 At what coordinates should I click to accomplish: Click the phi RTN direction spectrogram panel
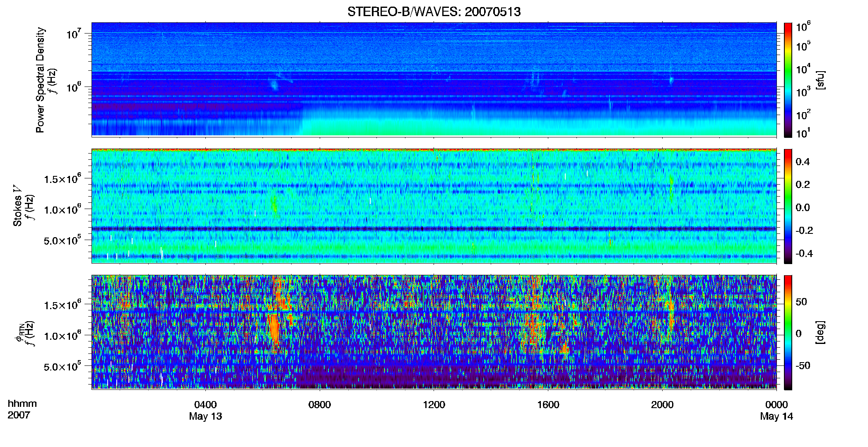point(434,332)
